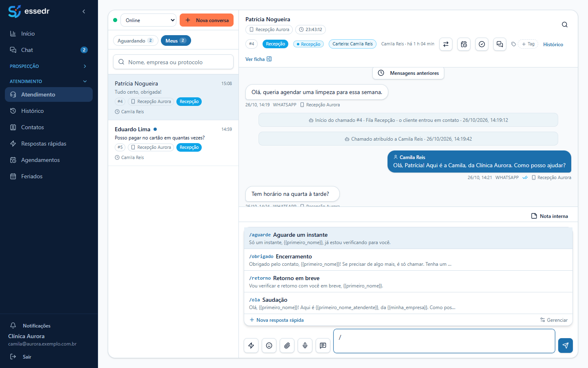Screen dimensions: 588x368
Task: Click Gerenciar quick replies
Action: (554, 320)
